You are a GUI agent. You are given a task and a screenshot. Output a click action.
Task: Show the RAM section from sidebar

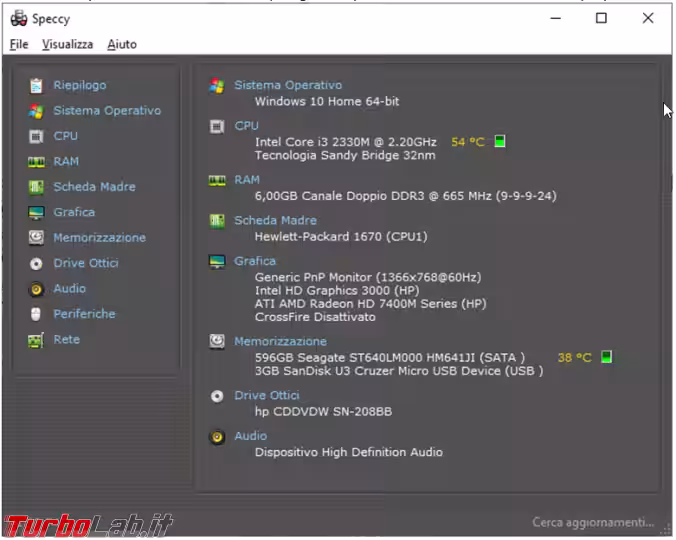point(66,162)
